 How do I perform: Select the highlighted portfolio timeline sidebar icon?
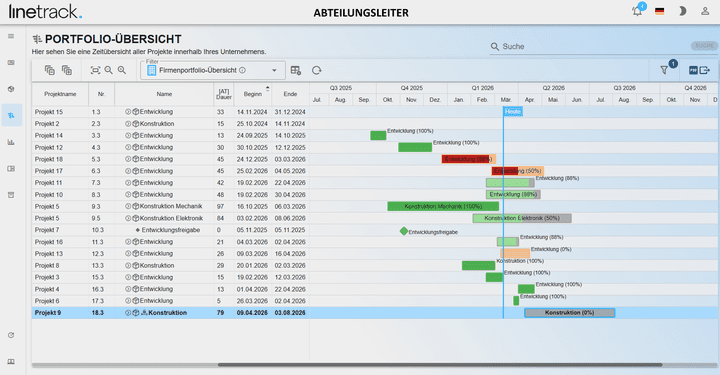point(11,115)
